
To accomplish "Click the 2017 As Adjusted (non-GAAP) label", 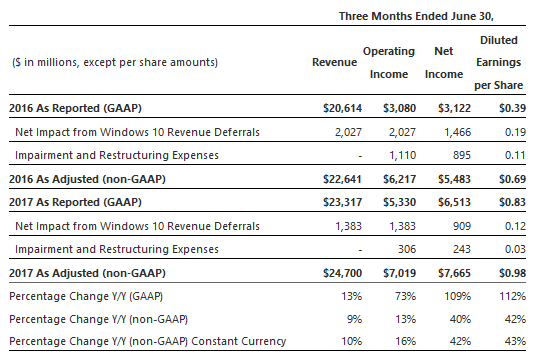I will point(87,273).
